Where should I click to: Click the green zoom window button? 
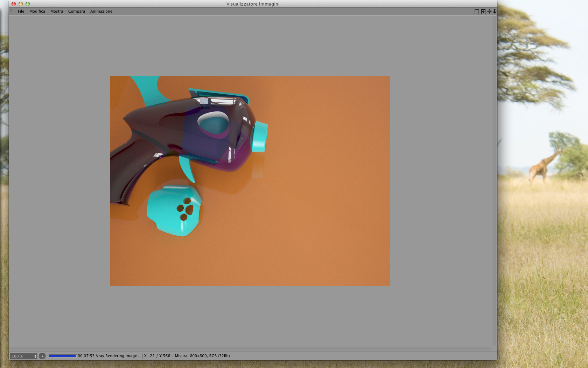pyautogui.click(x=28, y=4)
